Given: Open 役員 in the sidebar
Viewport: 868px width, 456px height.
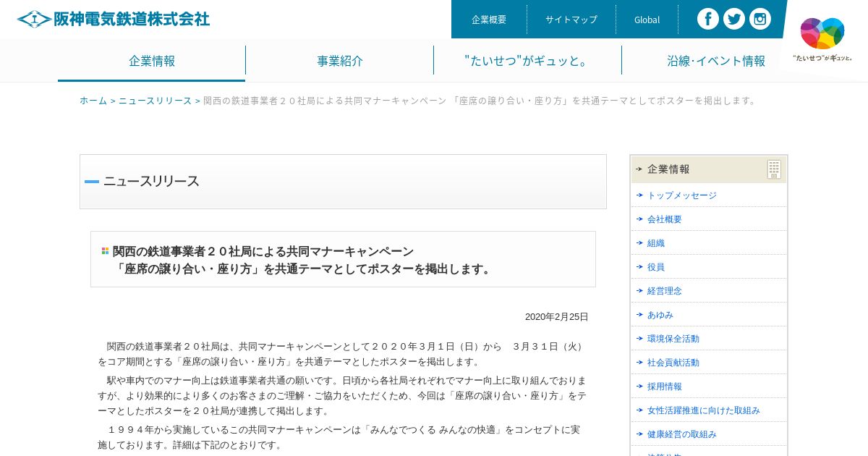Looking at the screenshot, I should [x=656, y=267].
